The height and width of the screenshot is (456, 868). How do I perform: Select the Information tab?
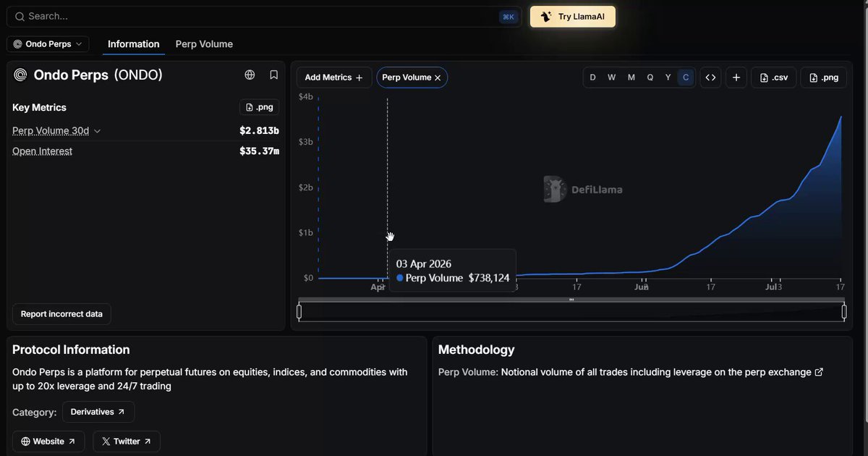click(134, 44)
